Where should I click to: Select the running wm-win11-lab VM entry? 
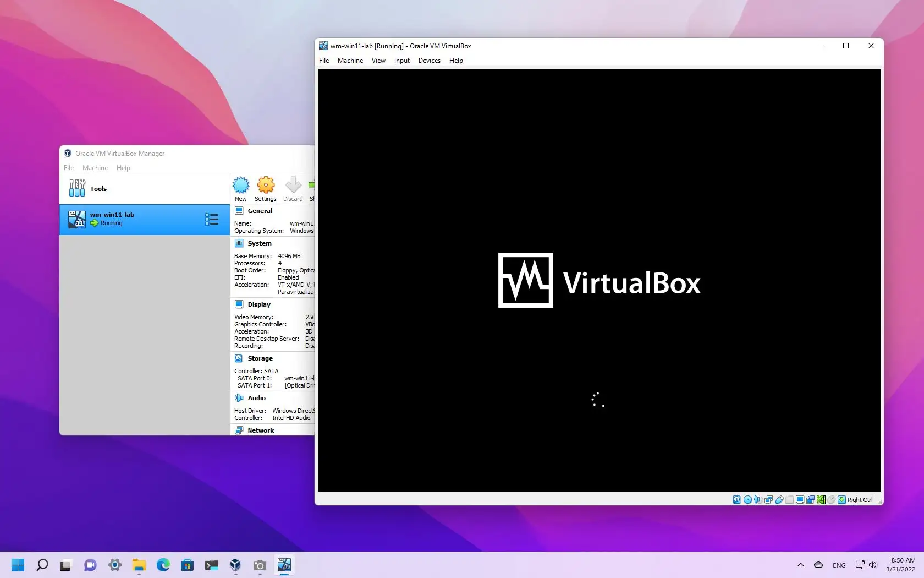[x=132, y=219]
